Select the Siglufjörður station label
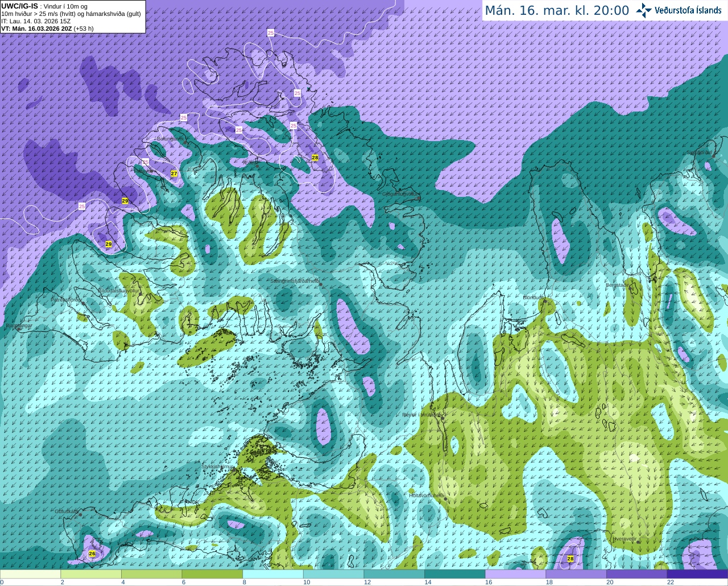The height and width of the screenshot is (586, 728). [x=699, y=152]
